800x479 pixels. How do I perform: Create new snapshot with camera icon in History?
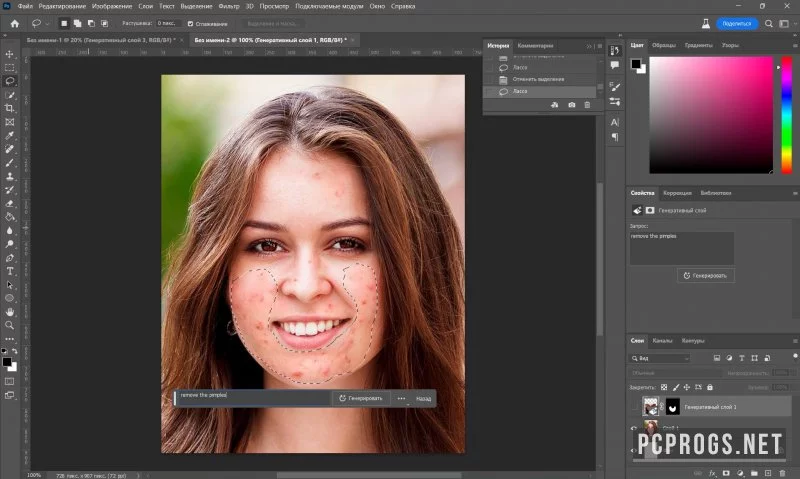[571, 105]
